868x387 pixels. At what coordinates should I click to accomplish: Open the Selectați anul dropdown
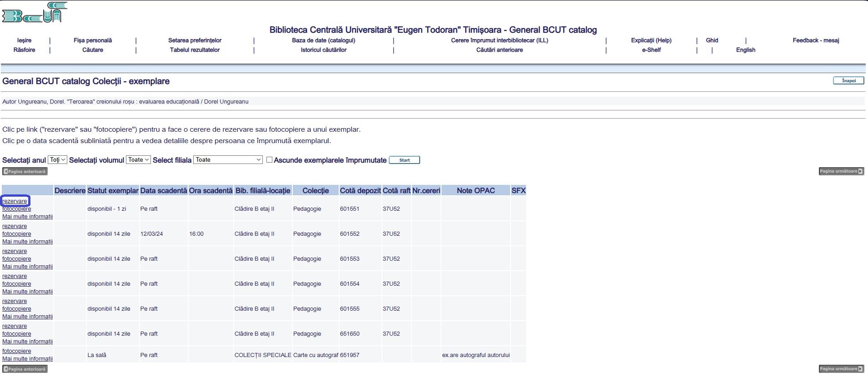pos(57,160)
